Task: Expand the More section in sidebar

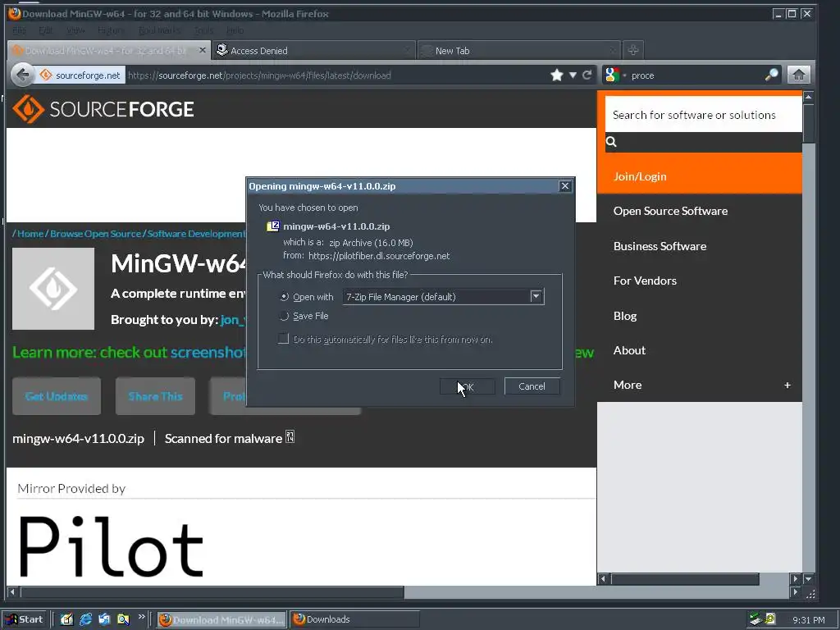Action: [787, 385]
